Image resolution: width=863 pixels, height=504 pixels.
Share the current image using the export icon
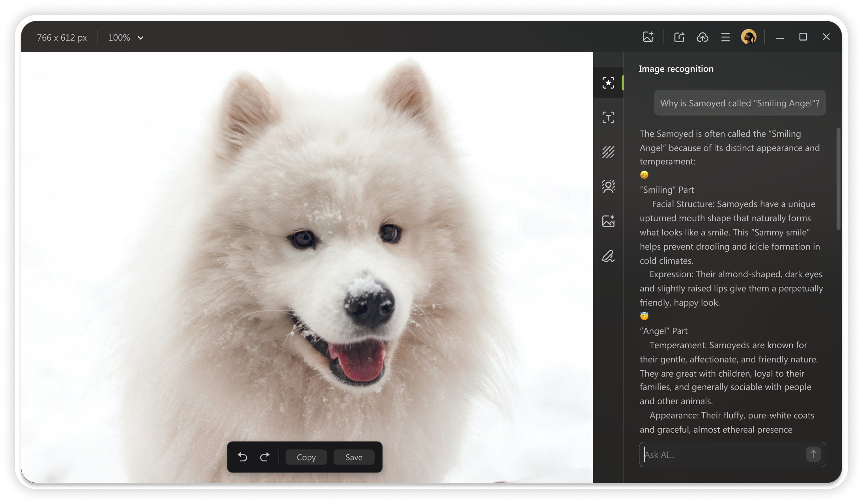(x=679, y=37)
